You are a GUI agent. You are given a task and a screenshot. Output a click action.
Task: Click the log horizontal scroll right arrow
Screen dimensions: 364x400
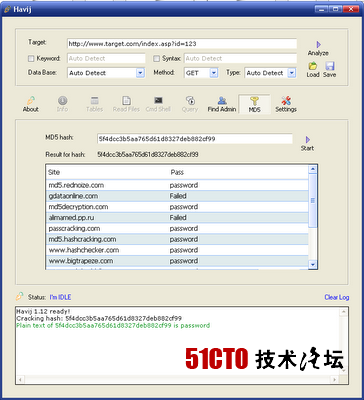point(335,379)
